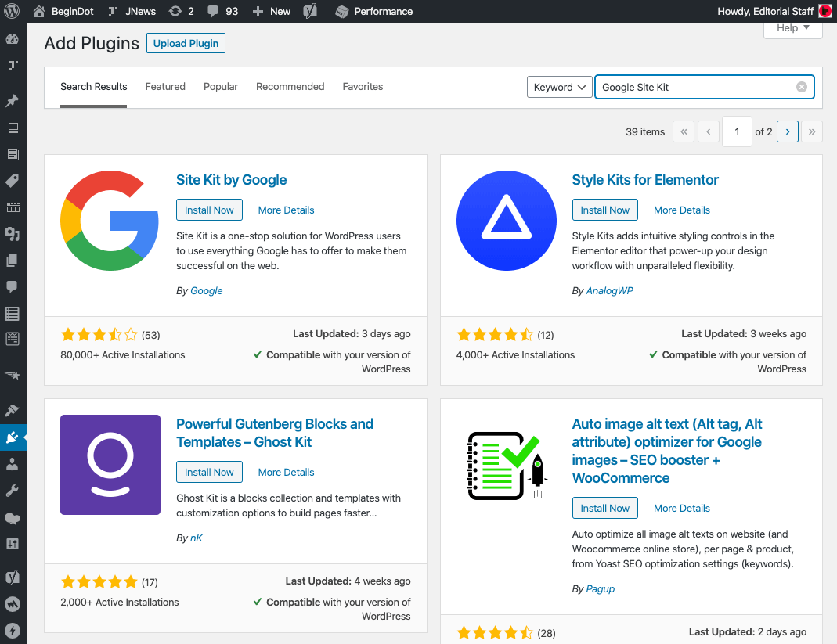Screen dimensions: 837x644
Task: Click the "80,000+ Active Installations" text
Action: (123, 354)
